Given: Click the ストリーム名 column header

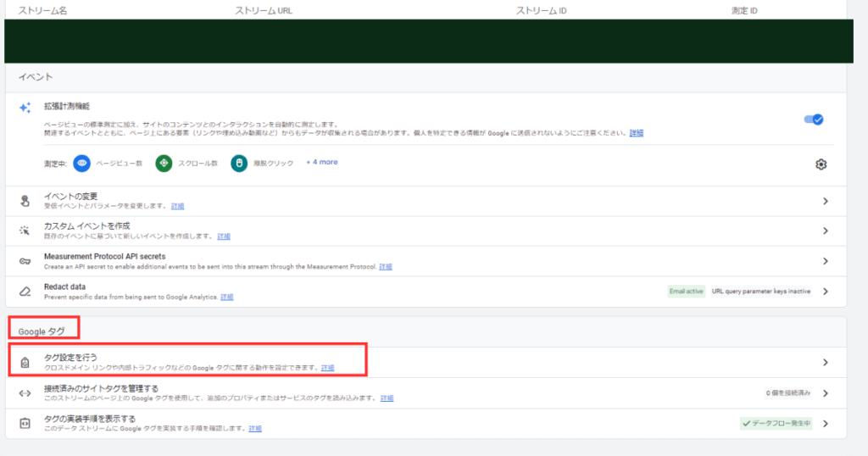Looking at the screenshot, I should tap(42, 10).
